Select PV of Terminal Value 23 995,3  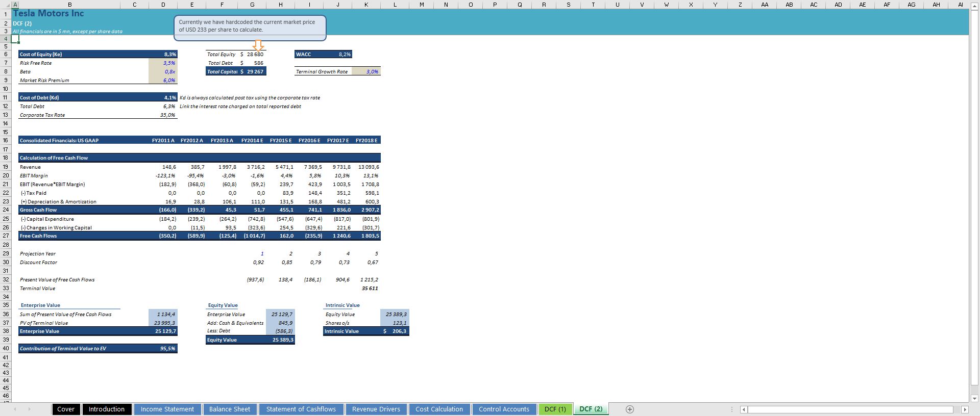pos(163,323)
